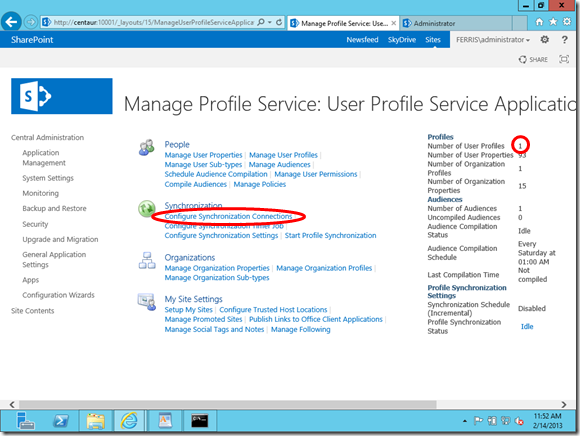The image size is (580, 436).
Task: Open PowerShell from the taskbar
Action: point(60,421)
